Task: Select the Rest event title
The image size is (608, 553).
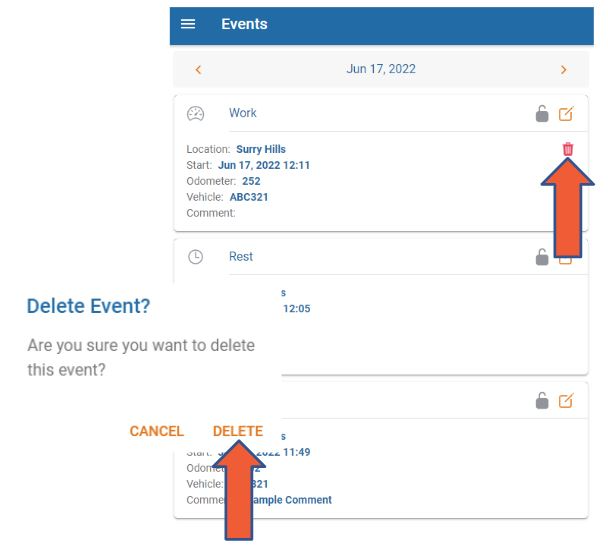Action: tap(241, 257)
